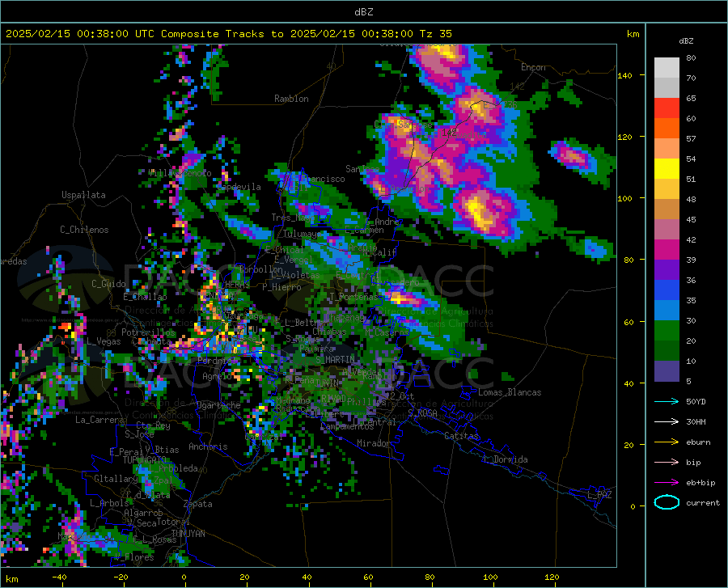Click the 'Mirador' map label

pyautogui.click(x=373, y=444)
